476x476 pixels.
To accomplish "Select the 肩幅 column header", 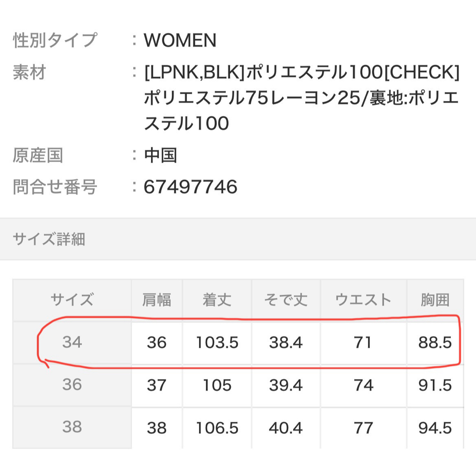I will point(156,300).
